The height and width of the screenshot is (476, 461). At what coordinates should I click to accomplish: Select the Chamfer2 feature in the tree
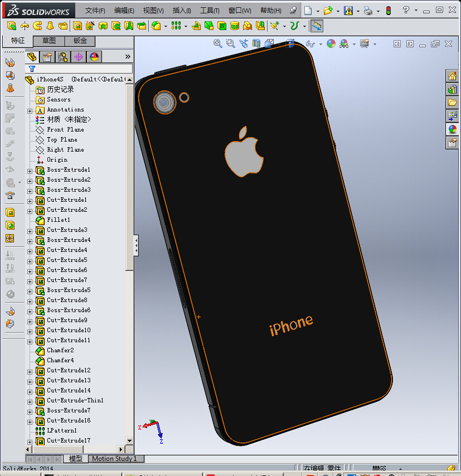coord(60,351)
